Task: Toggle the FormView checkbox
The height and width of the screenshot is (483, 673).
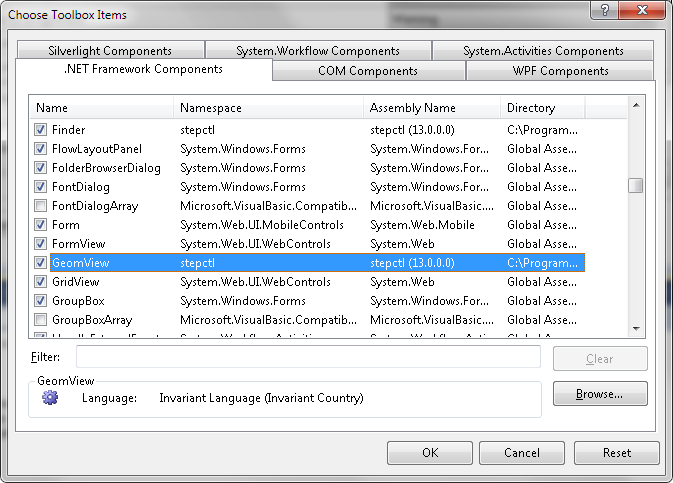Action: tap(40, 244)
